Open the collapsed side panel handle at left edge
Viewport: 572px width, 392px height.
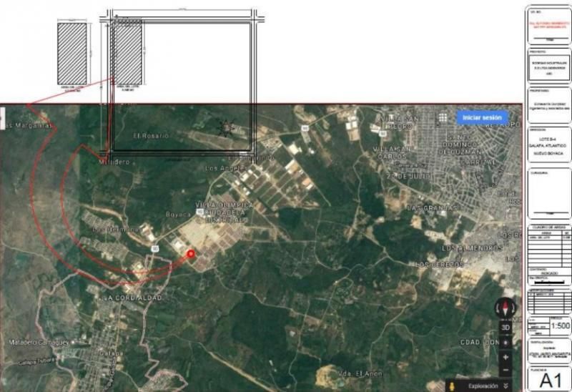(x=2, y=119)
